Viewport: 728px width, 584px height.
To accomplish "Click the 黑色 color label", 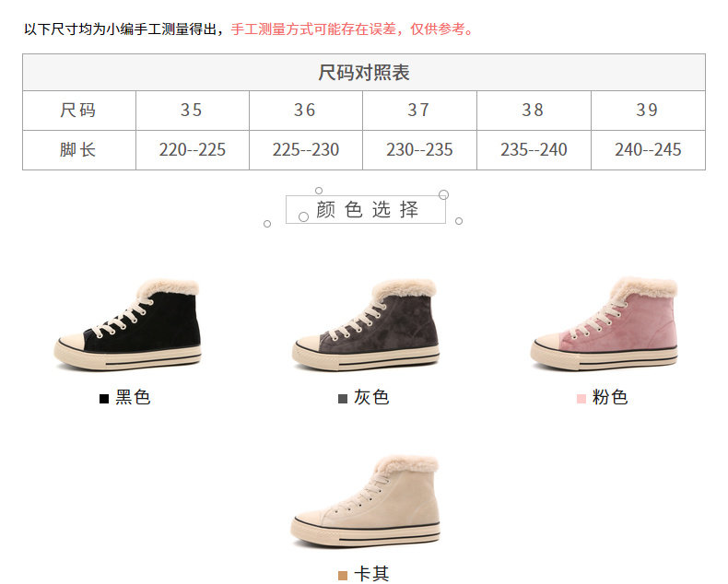I will pos(133,397).
